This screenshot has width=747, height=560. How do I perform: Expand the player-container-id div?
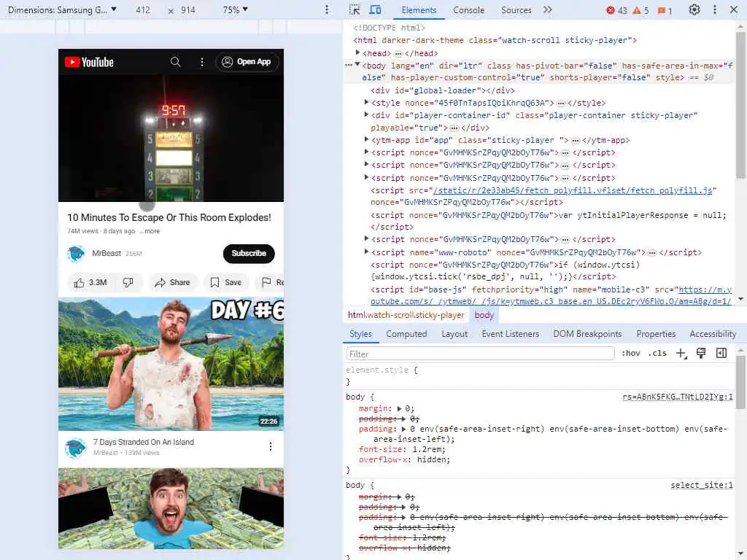click(366, 114)
